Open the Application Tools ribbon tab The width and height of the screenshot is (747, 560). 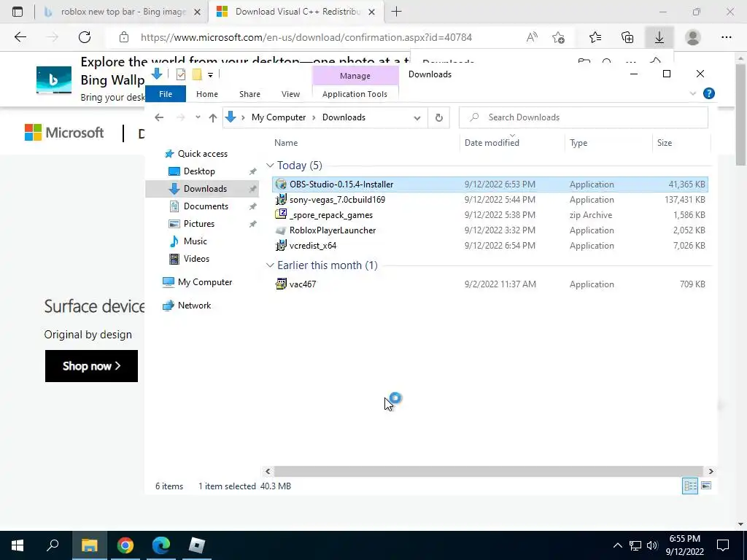(355, 94)
